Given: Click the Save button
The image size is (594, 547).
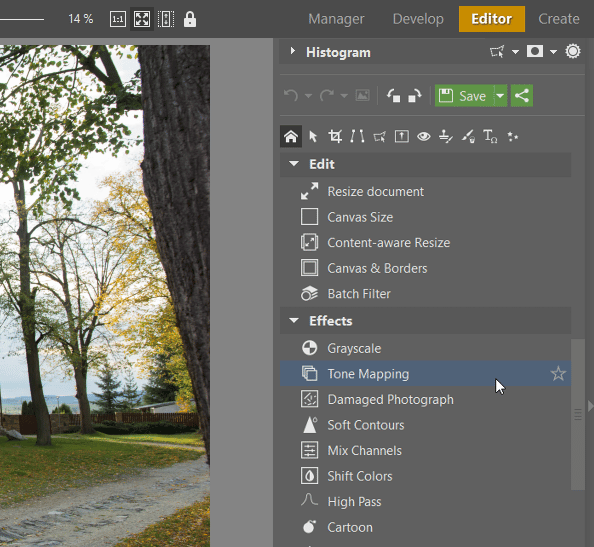Looking at the screenshot, I should [464, 95].
